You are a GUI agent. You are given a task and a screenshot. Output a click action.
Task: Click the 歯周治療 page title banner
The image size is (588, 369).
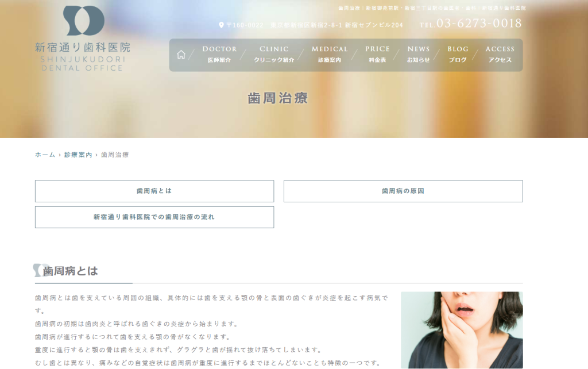coord(278,98)
